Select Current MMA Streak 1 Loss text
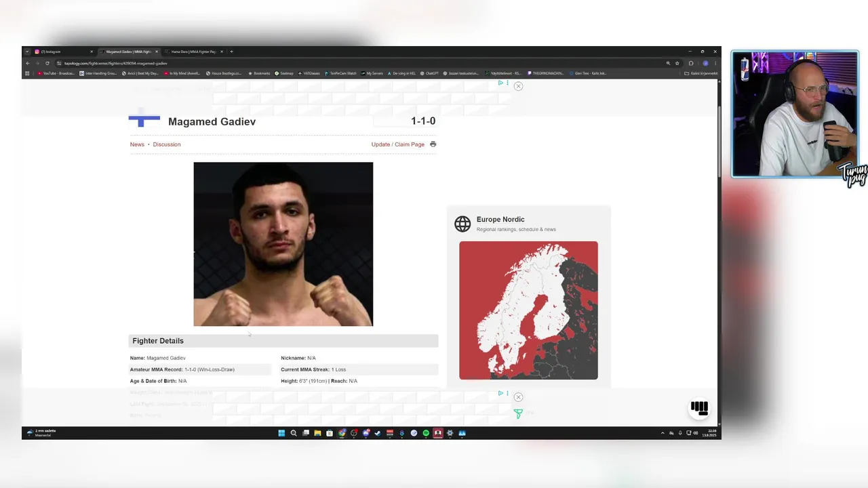The height and width of the screenshot is (488, 868). (x=313, y=369)
